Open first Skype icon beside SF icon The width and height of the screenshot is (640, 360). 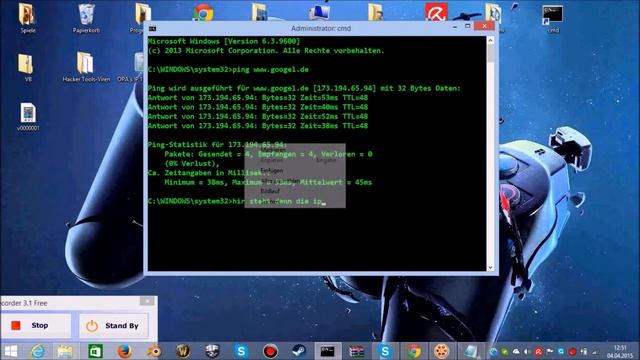(241, 351)
